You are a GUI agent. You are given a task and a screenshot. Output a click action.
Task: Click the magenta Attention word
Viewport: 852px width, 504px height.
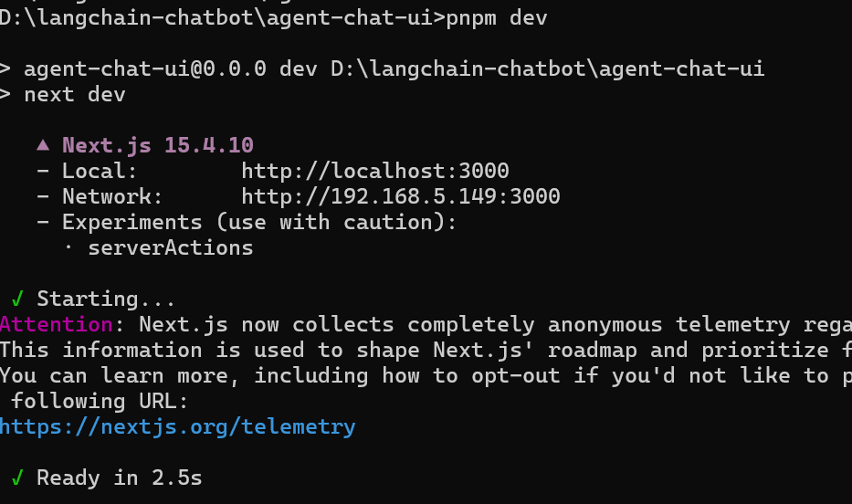57,324
